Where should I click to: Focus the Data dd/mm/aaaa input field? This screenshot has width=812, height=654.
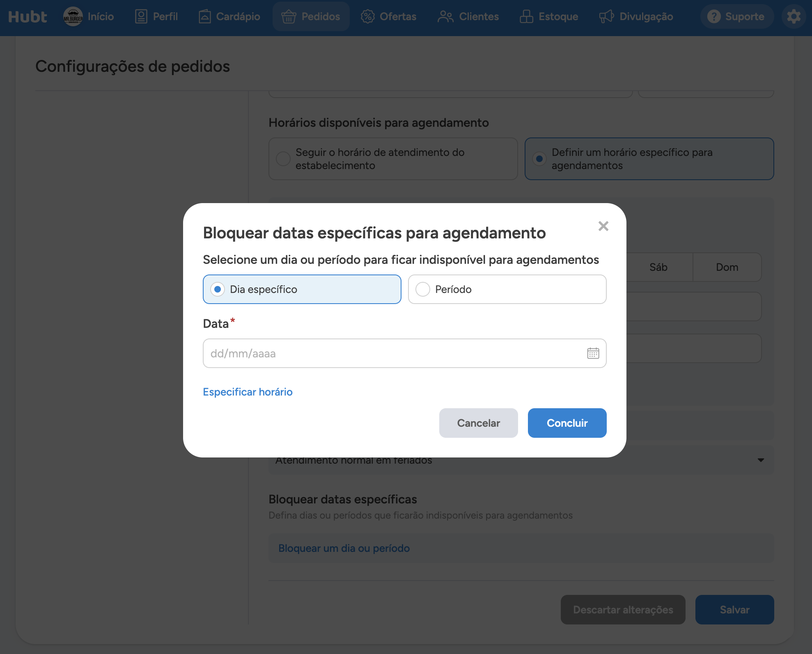pyautogui.click(x=405, y=353)
